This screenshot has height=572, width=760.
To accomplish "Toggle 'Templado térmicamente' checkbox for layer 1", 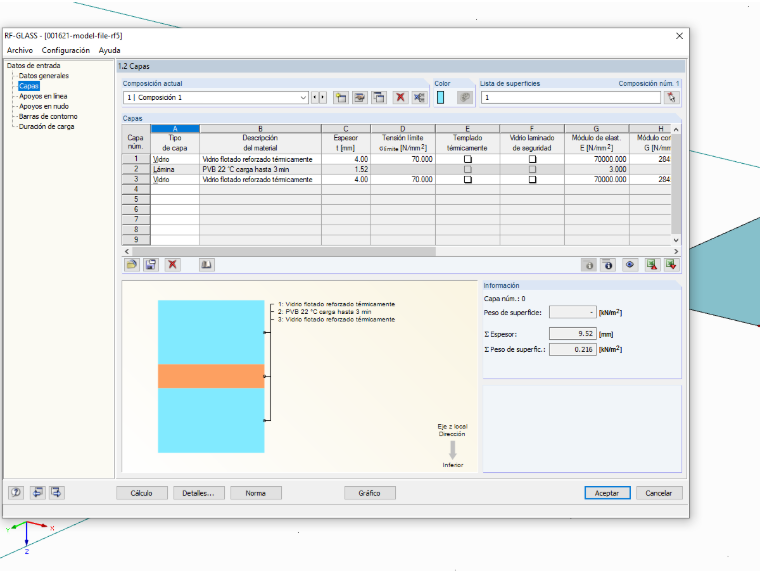I will 467,159.
